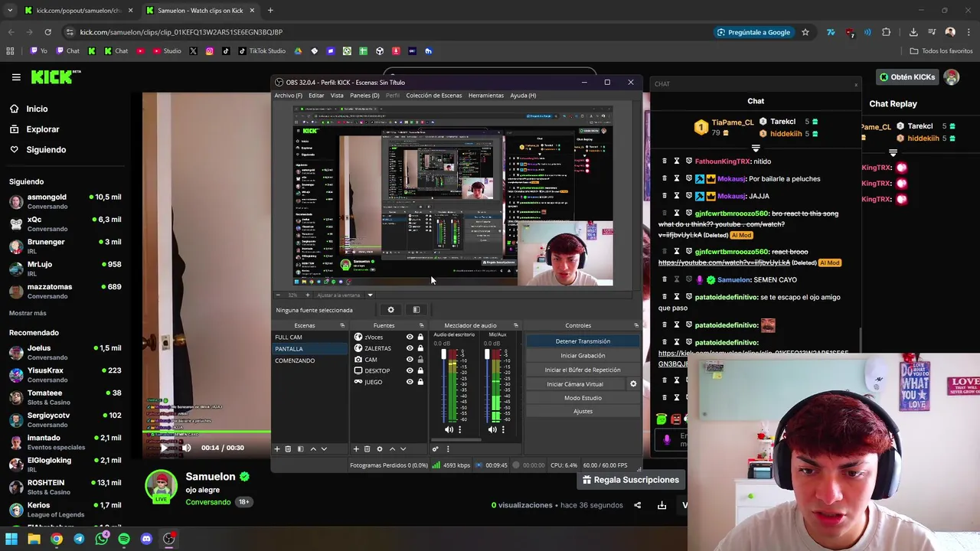This screenshot has height=551, width=980.
Task: Mute Audio del escritorio with the speaker icon
Action: 449,429
